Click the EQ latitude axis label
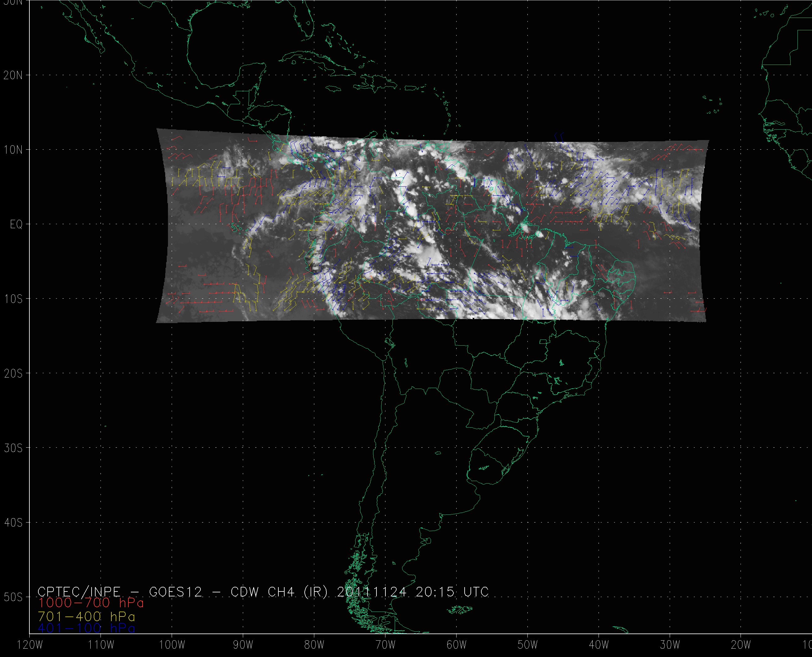The image size is (812, 657). 16,224
